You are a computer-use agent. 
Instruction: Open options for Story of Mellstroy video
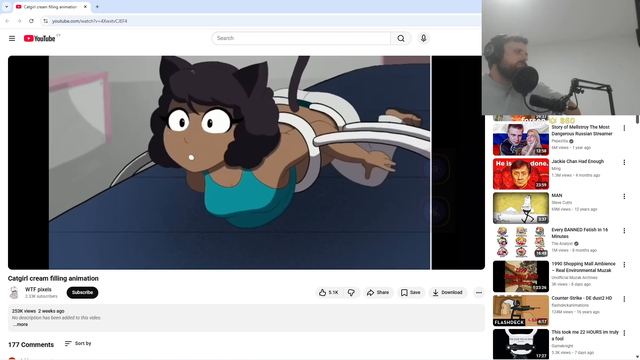point(624,128)
